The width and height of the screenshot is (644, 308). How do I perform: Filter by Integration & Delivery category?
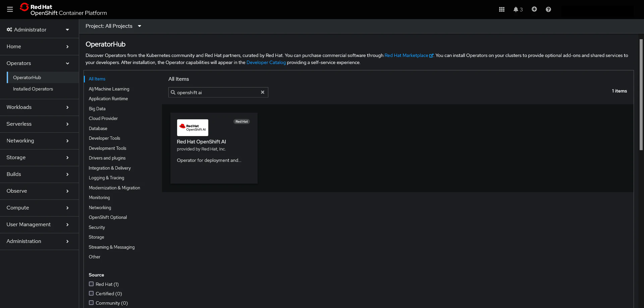pos(110,168)
